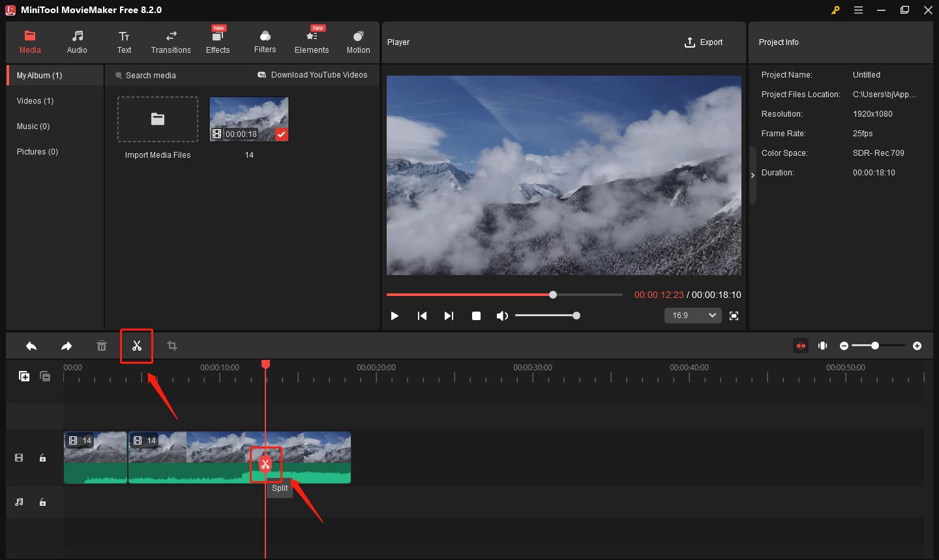Toggle lock on the audio track
939x560 pixels.
pyautogui.click(x=42, y=502)
